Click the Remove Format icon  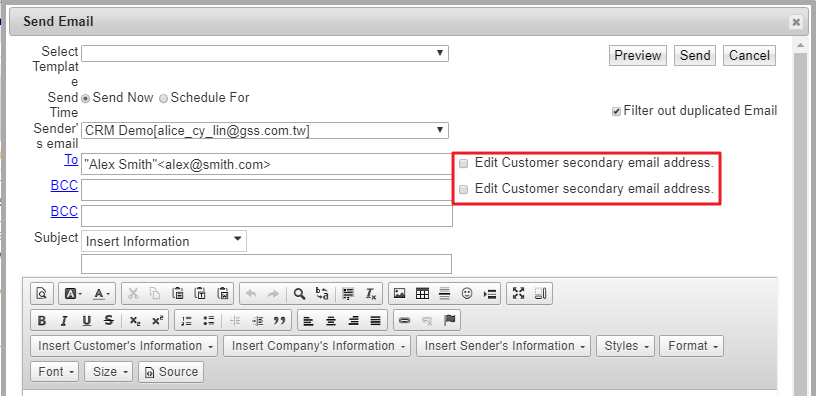pyautogui.click(x=371, y=294)
